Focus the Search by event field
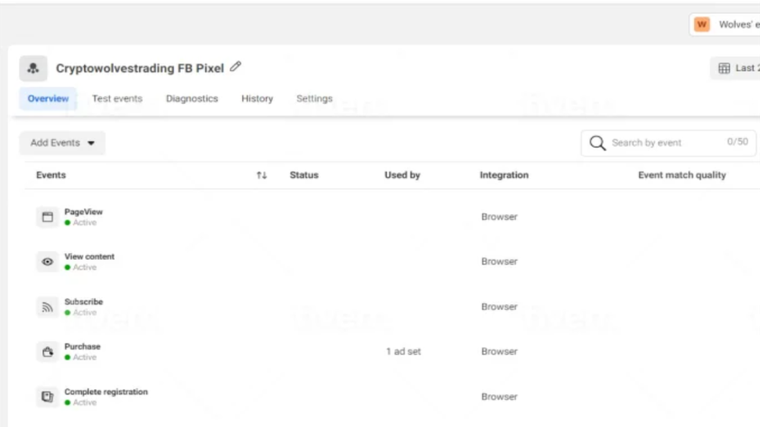Viewport: 760px width, 427px height. [665, 143]
